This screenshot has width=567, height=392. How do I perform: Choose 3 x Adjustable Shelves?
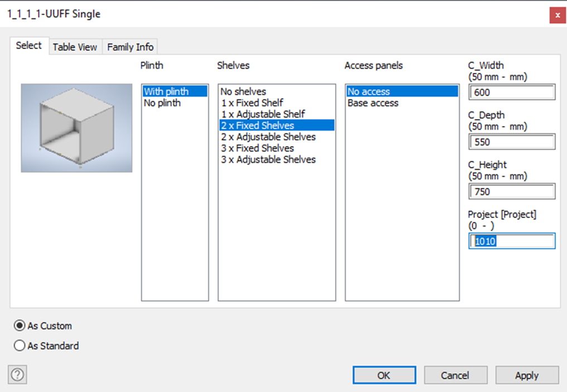268,159
